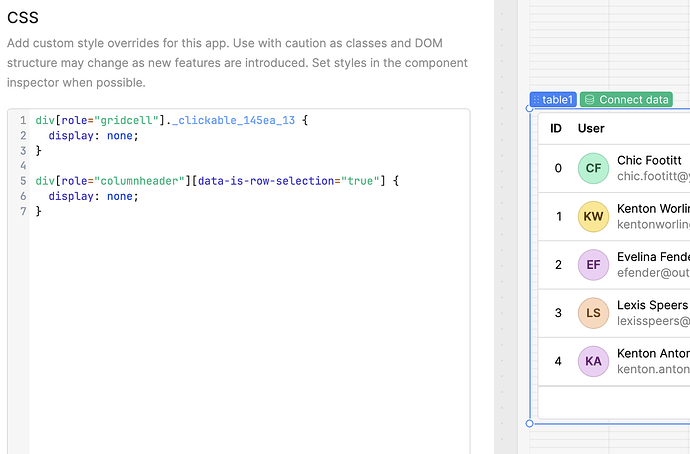Click the bottom-left table resize handle
Viewport: 690px width, 454px height.
(x=530, y=423)
